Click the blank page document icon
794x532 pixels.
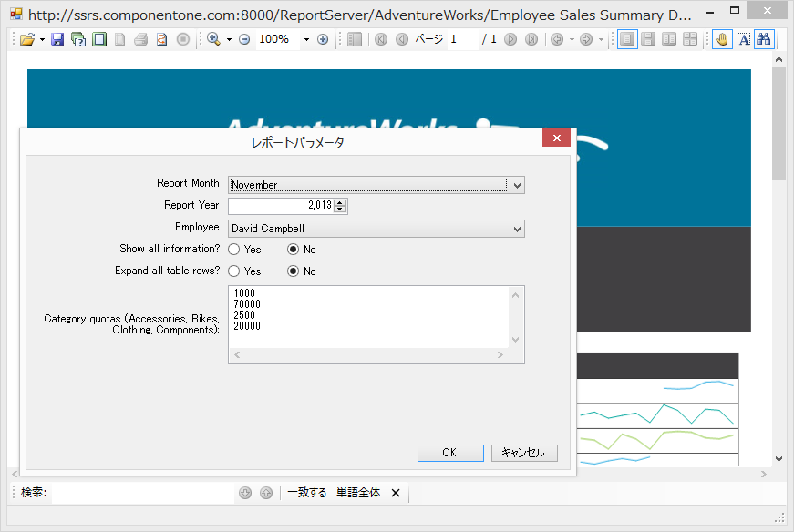click(120, 39)
